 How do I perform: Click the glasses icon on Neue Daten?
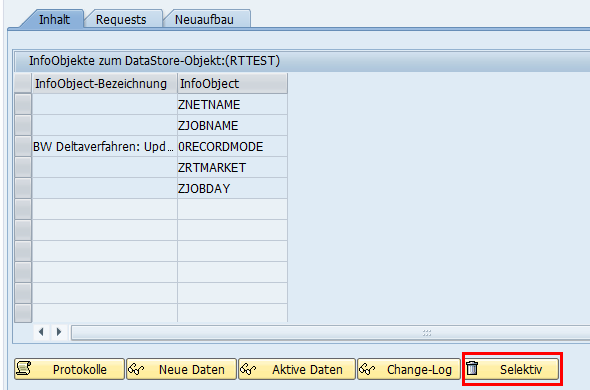click(136, 369)
